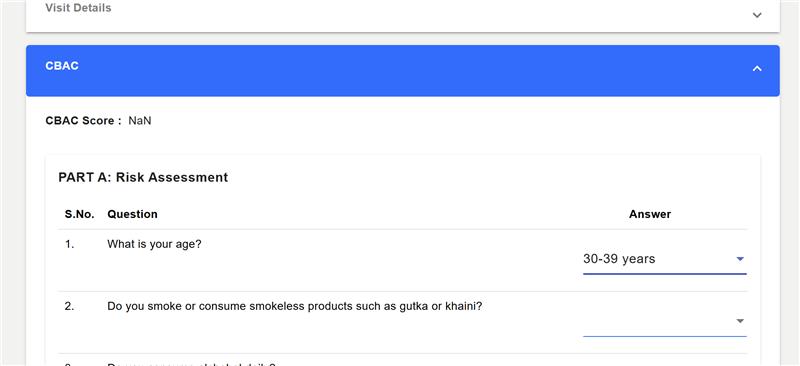Click the gutka or khaini smoking question text
The image size is (800, 366).
coord(294,307)
